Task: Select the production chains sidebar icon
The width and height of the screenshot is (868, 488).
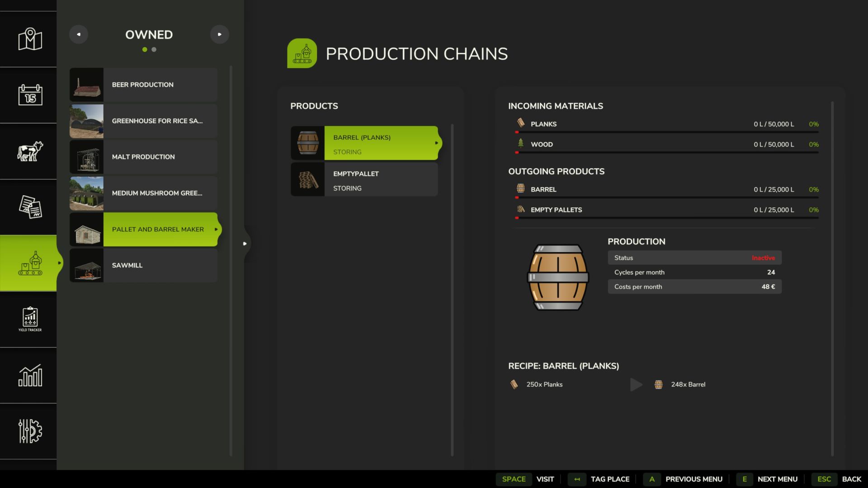Action: click(30, 263)
